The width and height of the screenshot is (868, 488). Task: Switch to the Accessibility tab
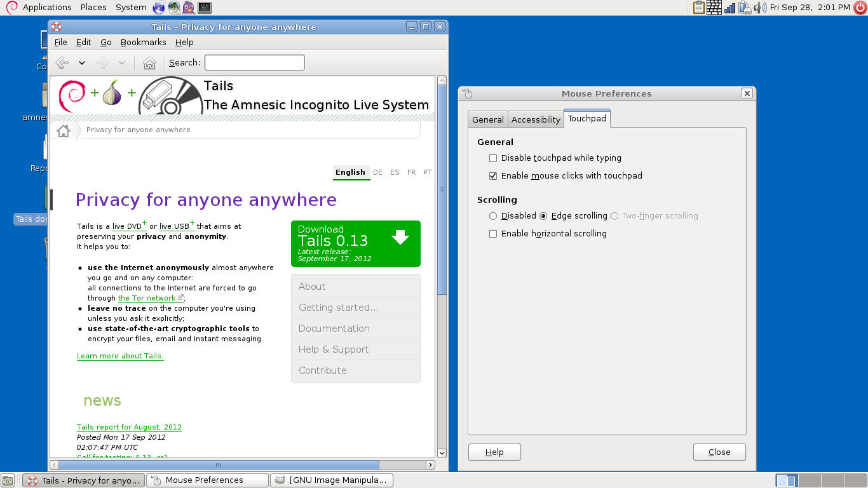pyautogui.click(x=536, y=119)
